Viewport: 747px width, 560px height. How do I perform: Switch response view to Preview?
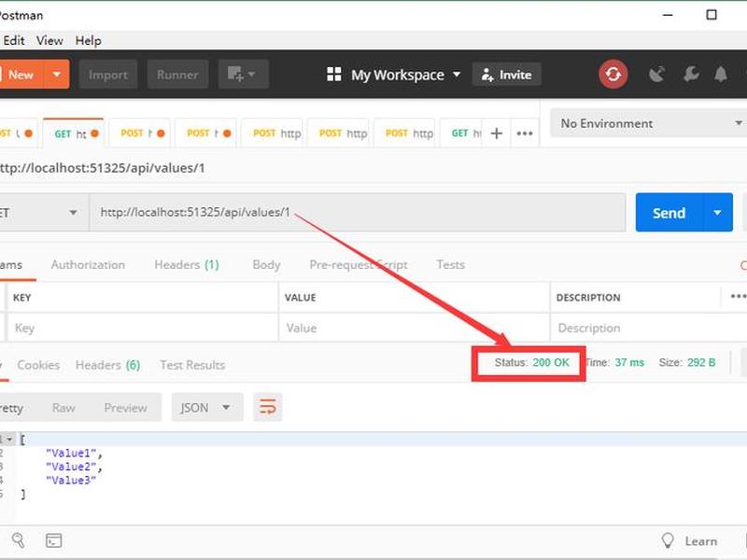click(x=126, y=408)
